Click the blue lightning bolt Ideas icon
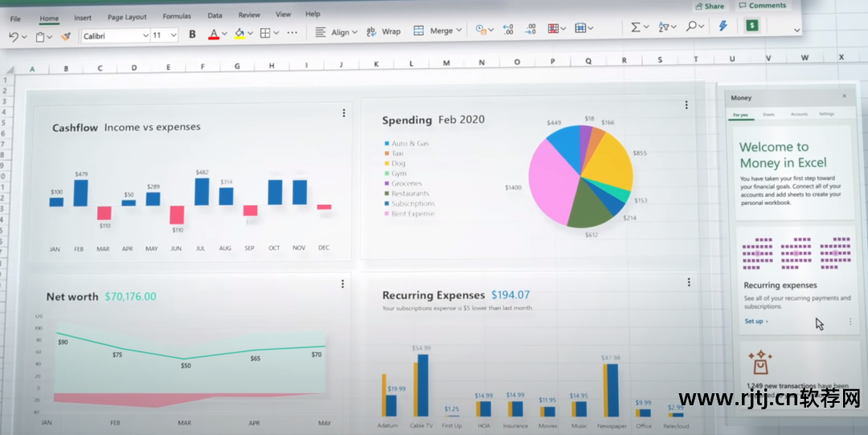868x435 pixels. coord(723,26)
